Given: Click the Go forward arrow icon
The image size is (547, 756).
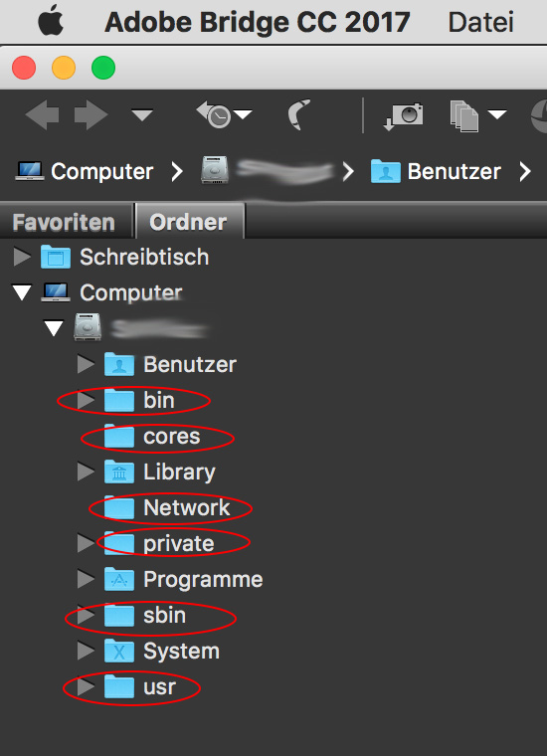Looking at the screenshot, I should click(91, 114).
